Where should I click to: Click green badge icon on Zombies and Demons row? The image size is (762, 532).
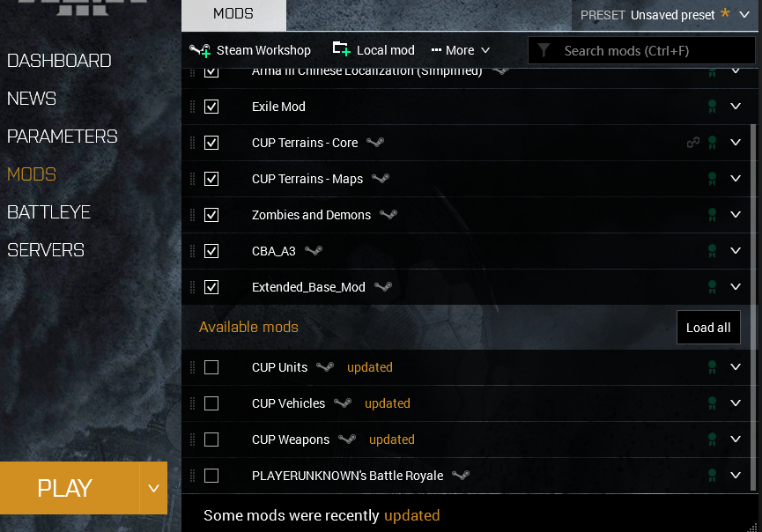pos(712,215)
